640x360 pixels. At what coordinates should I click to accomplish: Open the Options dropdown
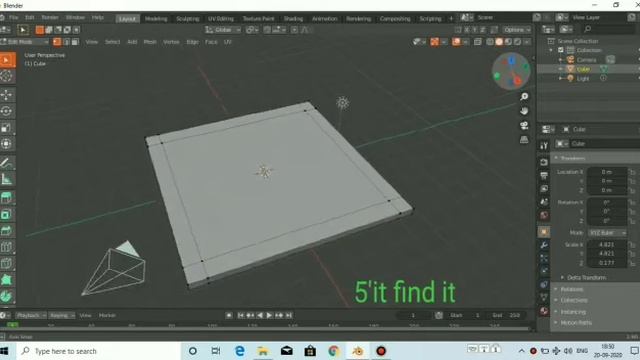[517, 30]
